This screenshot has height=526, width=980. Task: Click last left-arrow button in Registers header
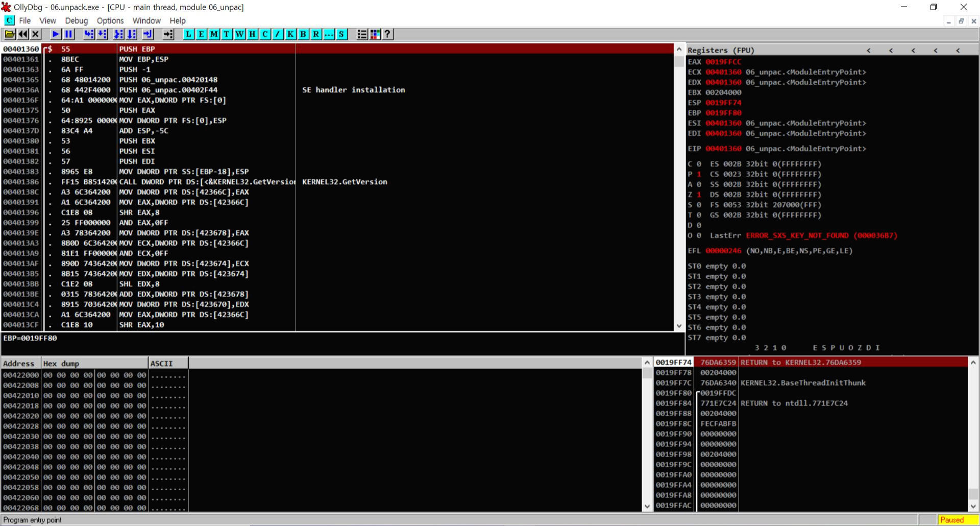(958, 50)
